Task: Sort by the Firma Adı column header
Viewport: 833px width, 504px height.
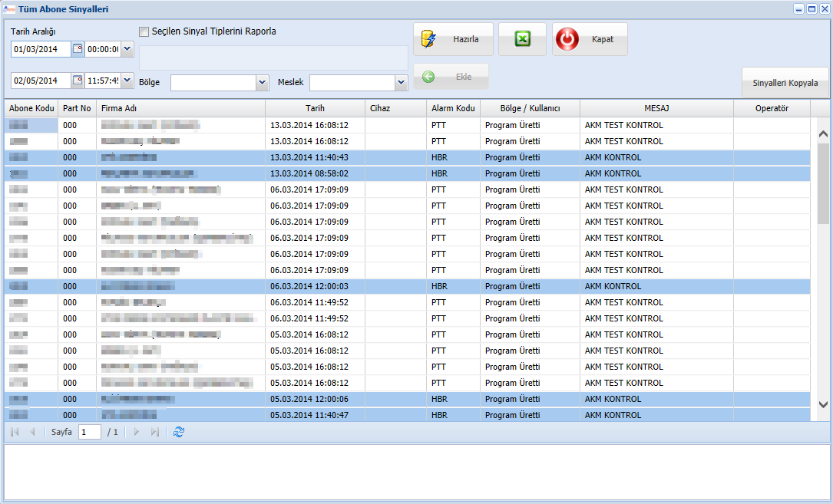Action: click(x=180, y=108)
